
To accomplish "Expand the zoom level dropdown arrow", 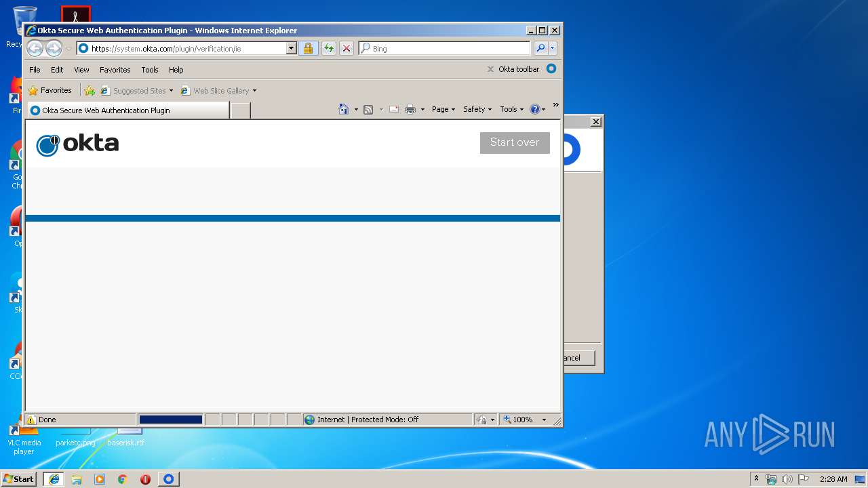I will pyautogui.click(x=544, y=420).
